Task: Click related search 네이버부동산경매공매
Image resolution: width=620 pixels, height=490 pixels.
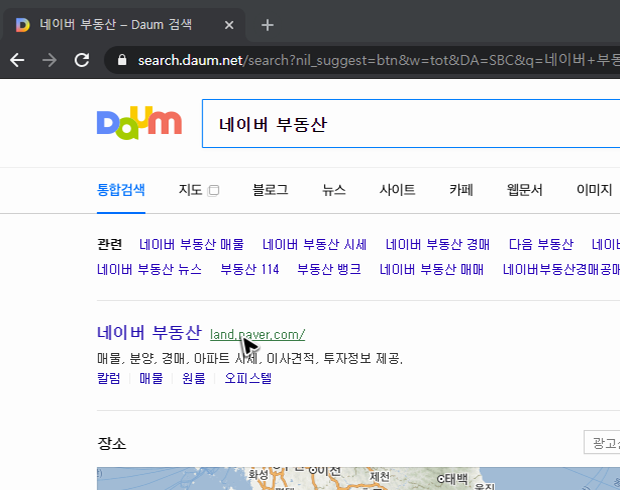Action: [x=561, y=270]
